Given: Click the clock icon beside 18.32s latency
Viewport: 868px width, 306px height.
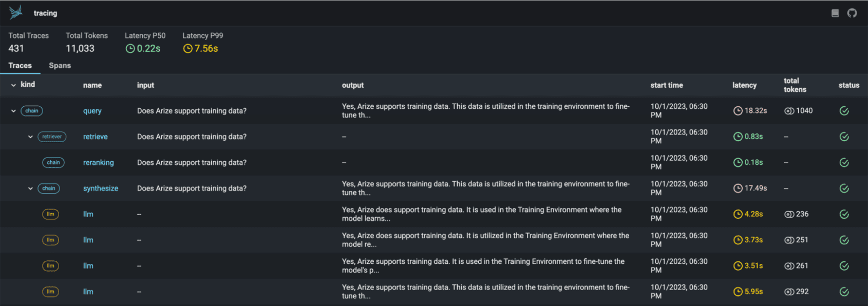Looking at the screenshot, I should tap(738, 111).
